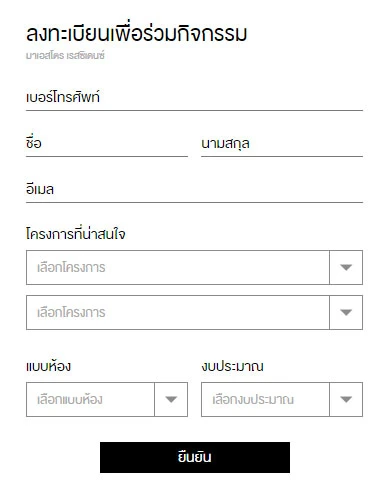The height and width of the screenshot is (486, 385).
Task: Open the first เลือกโครงการ project combo box
Action: point(194,267)
